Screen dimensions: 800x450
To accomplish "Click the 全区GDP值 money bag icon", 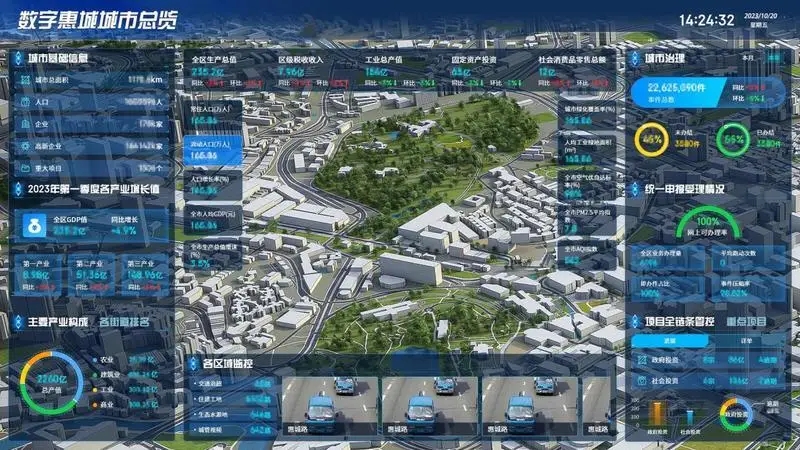I will click(x=35, y=227).
